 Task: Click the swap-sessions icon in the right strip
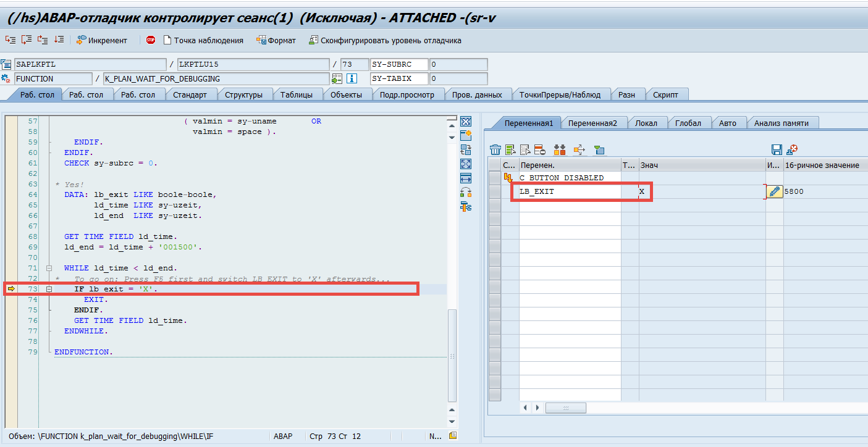click(x=465, y=149)
